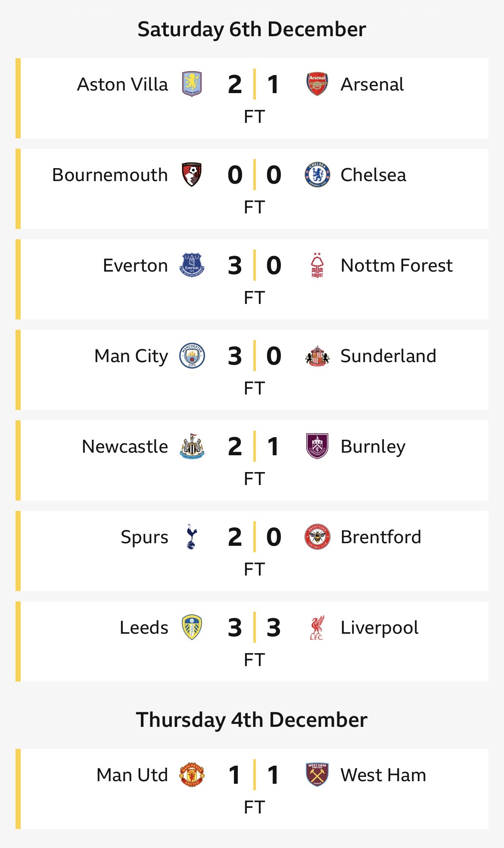Tap the Brentford bee badge
504x848 pixels.
point(317,537)
